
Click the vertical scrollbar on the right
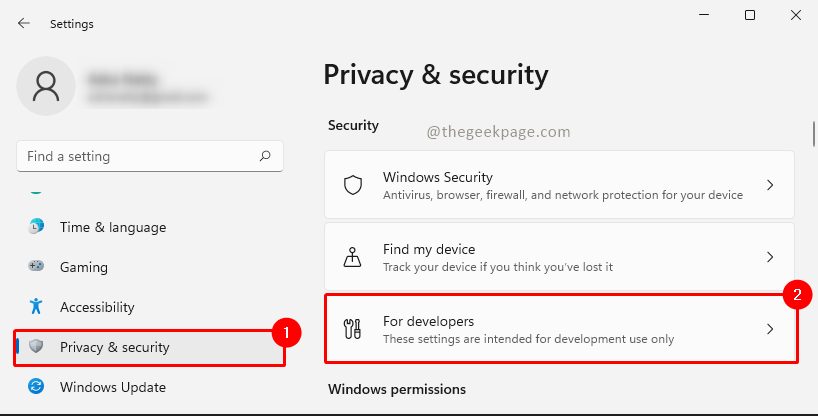click(x=813, y=135)
